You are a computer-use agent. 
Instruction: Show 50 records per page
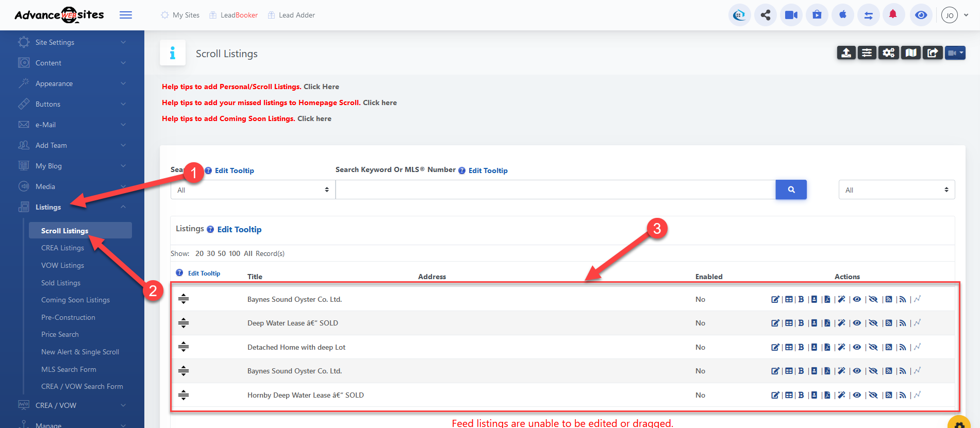click(222, 253)
